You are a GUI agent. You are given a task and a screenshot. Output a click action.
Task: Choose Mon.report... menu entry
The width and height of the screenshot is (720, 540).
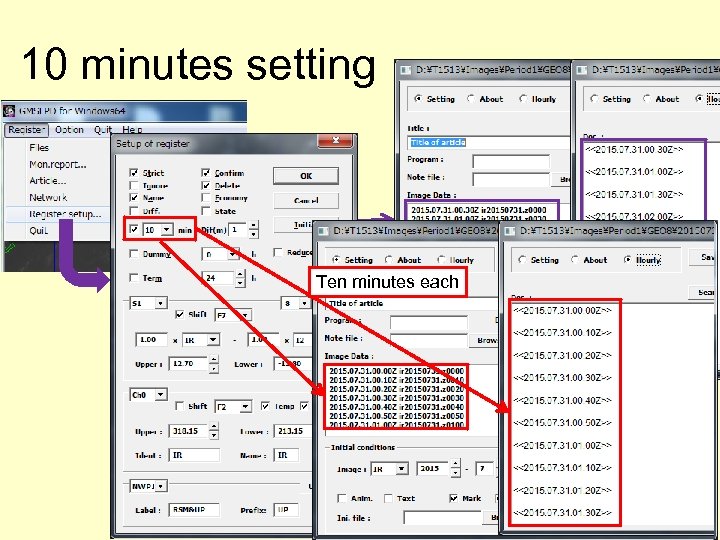[57, 164]
